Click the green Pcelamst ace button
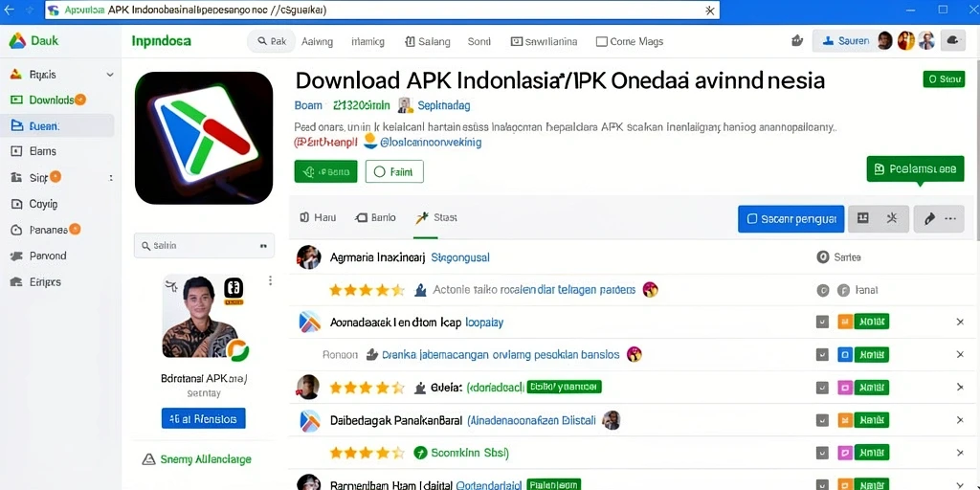The height and width of the screenshot is (490, 980). [x=915, y=168]
